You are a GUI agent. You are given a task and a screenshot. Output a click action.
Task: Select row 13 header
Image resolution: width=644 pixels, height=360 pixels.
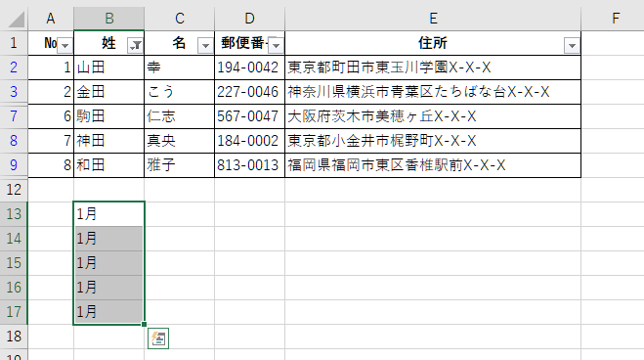pyautogui.click(x=14, y=214)
